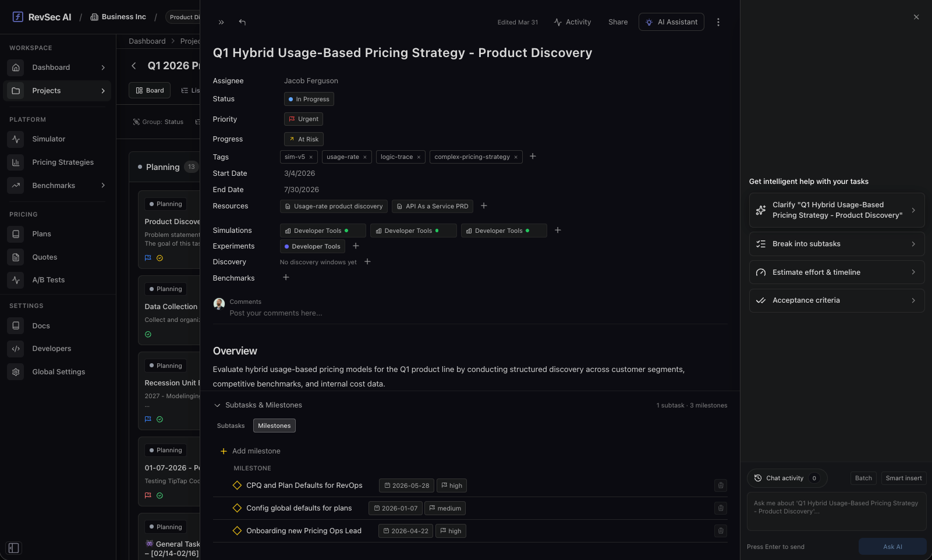This screenshot has height=560, width=932.
Task: Toggle the sidebar collapse icon
Action: coord(14,548)
